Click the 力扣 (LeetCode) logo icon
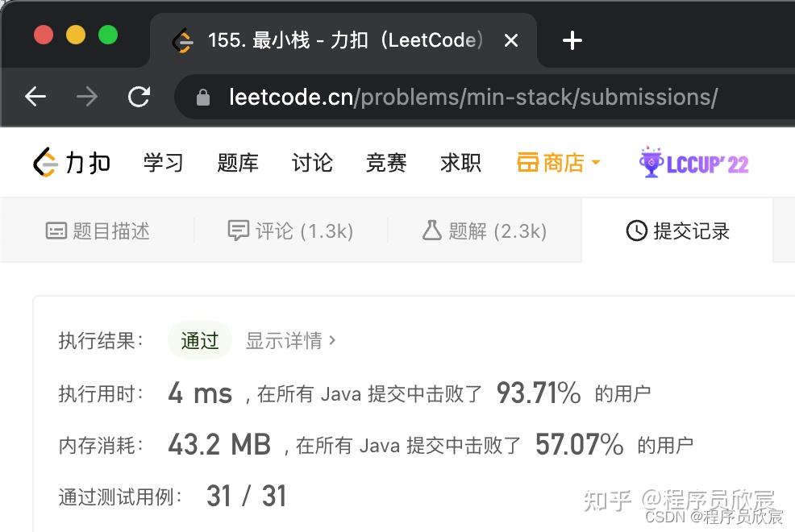 (46, 161)
